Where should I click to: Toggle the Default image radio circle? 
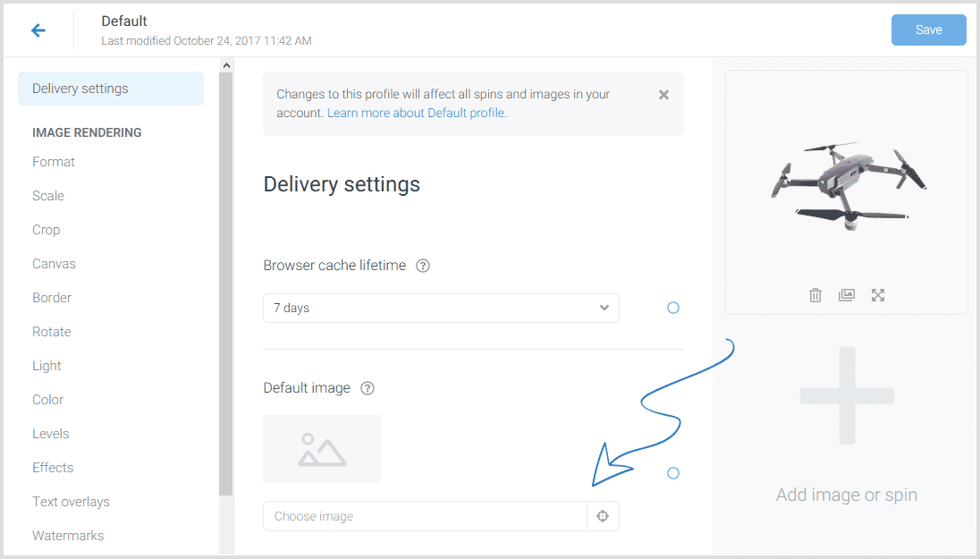click(x=673, y=473)
